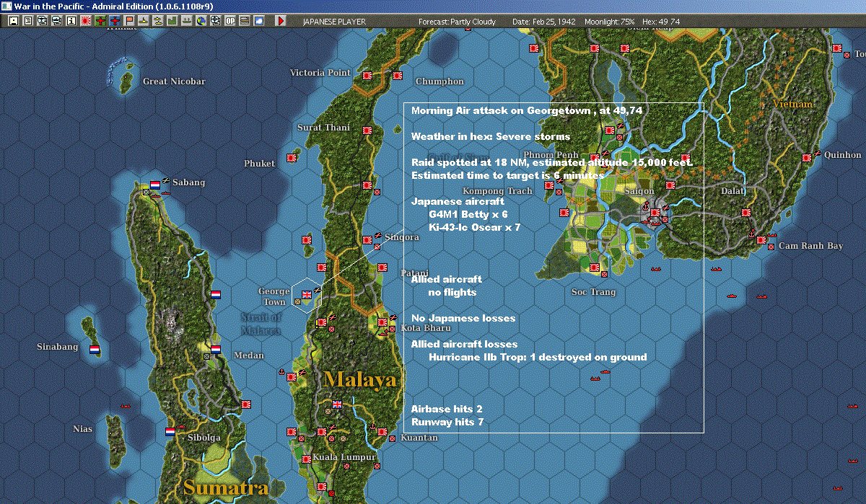Click the 'Hurricane IIb Trop' loss line
Image resolution: width=866 pixels, height=504 pixels.
(538, 357)
